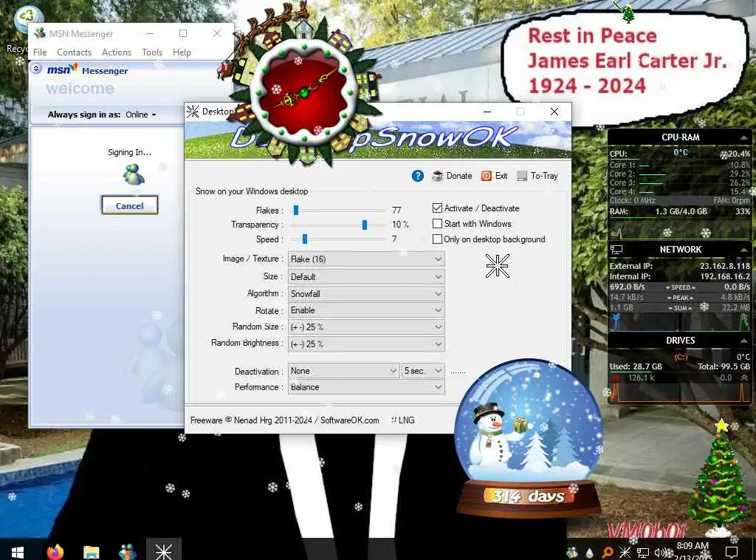Click the red Christmas clock gadget
The height and width of the screenshot is (560, 756).
[x=303, y=92]
